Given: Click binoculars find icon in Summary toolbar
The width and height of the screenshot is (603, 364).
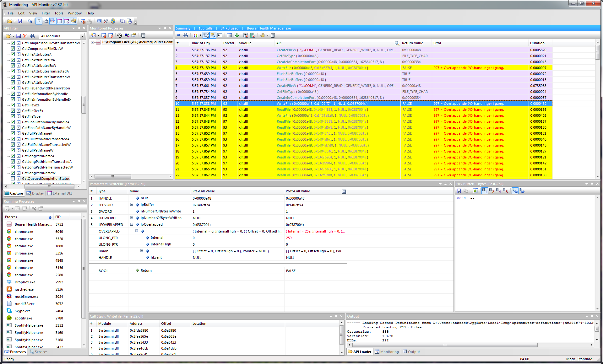Looking at the screenshot, I should pos(186,35).
